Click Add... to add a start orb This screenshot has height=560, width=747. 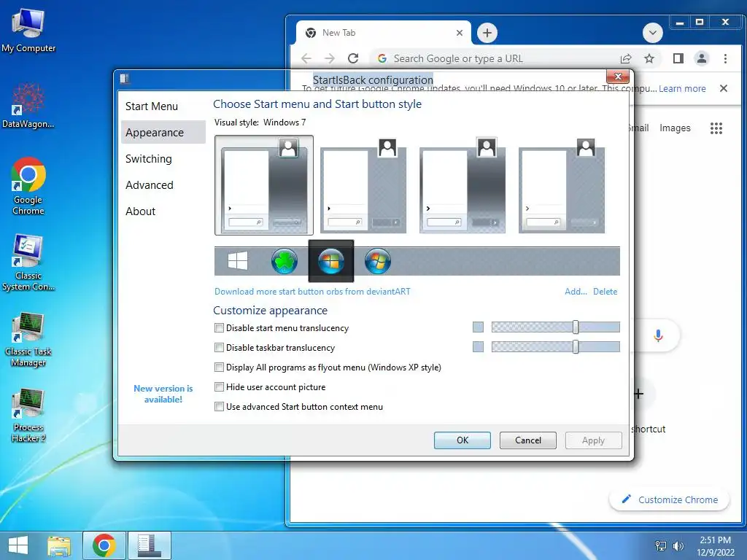pyautogui.click(x=576, y=292)
